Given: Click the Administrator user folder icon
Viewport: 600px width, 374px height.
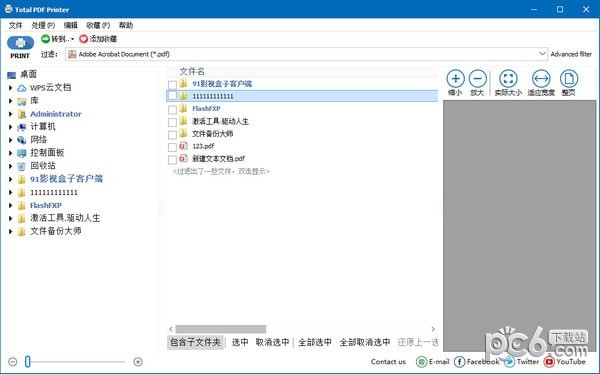Looking at the screenshot, I should coord(22,114).
